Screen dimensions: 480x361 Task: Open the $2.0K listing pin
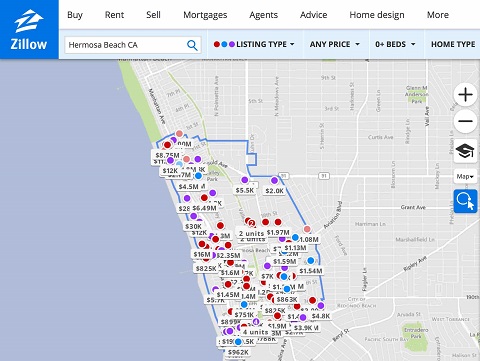pyautogui.click(x=274, y=191)
